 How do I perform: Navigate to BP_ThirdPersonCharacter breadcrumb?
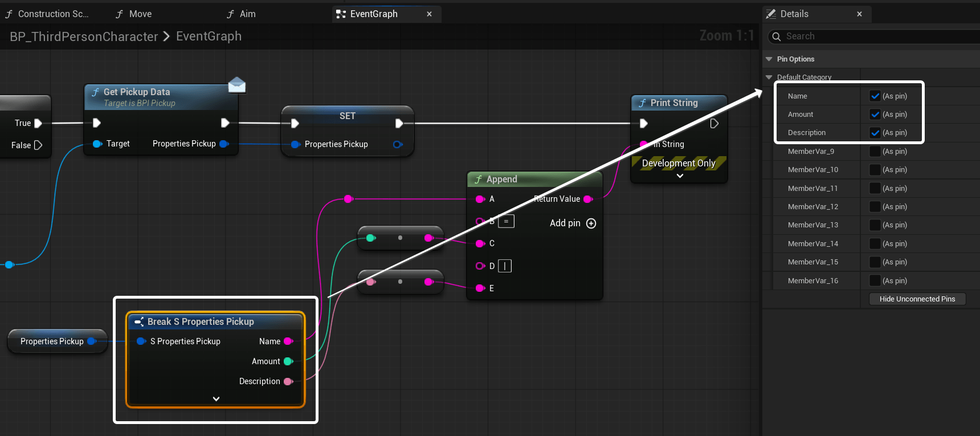tap(84, 36)
